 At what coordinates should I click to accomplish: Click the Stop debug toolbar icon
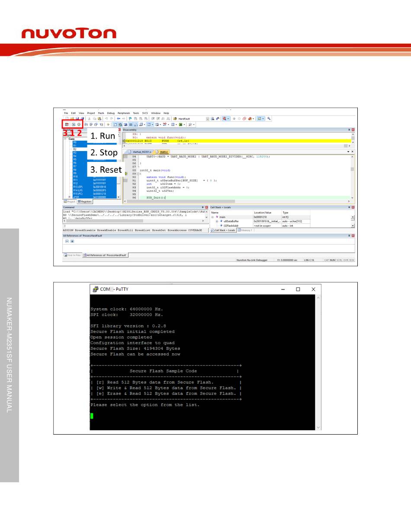79,124
